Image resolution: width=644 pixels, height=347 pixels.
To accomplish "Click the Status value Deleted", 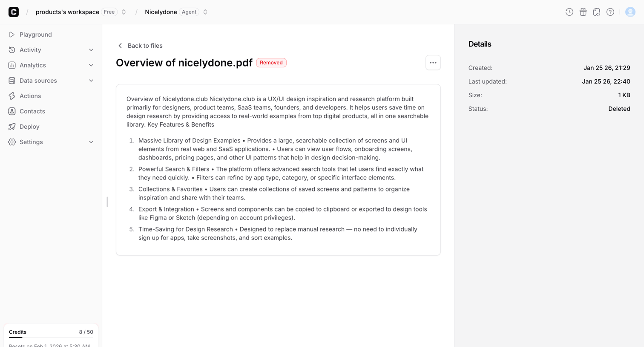I will coord(619,109).
